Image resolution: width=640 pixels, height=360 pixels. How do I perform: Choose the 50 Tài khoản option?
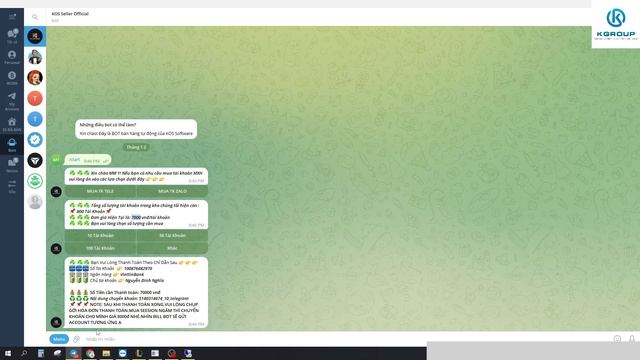coord(172,236)
